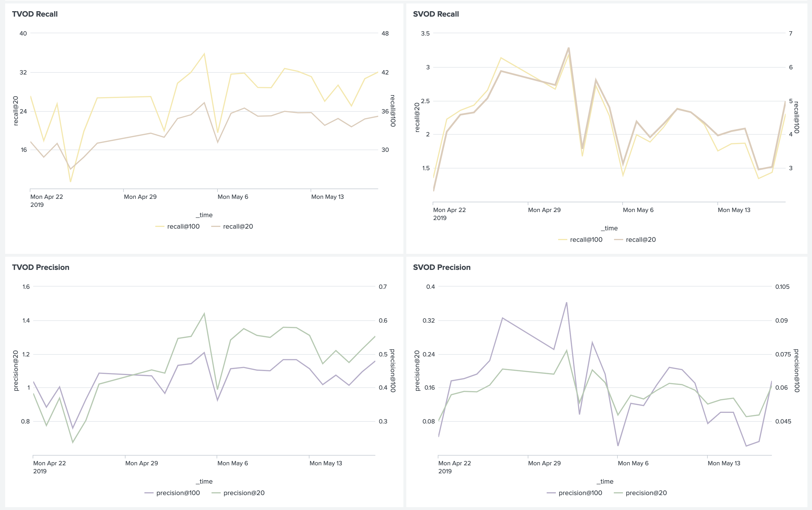The width and height of the screenshot is (812, 510).
Task: Click the TVOD Recall panel title
Action: 35,14
